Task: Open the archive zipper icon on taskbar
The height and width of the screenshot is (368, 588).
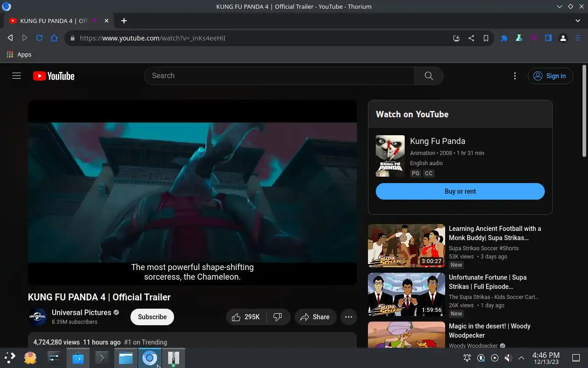Action: click(173, 357)
